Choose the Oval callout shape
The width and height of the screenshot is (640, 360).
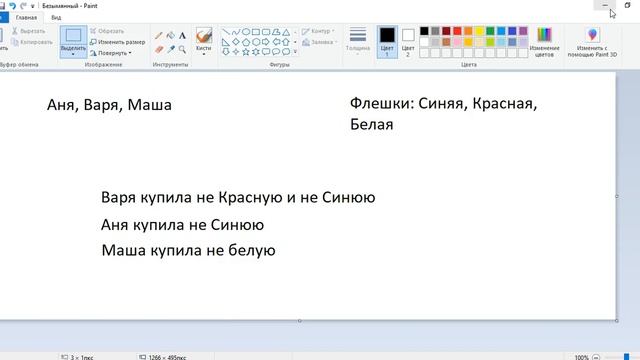click(x=276, y=52)
